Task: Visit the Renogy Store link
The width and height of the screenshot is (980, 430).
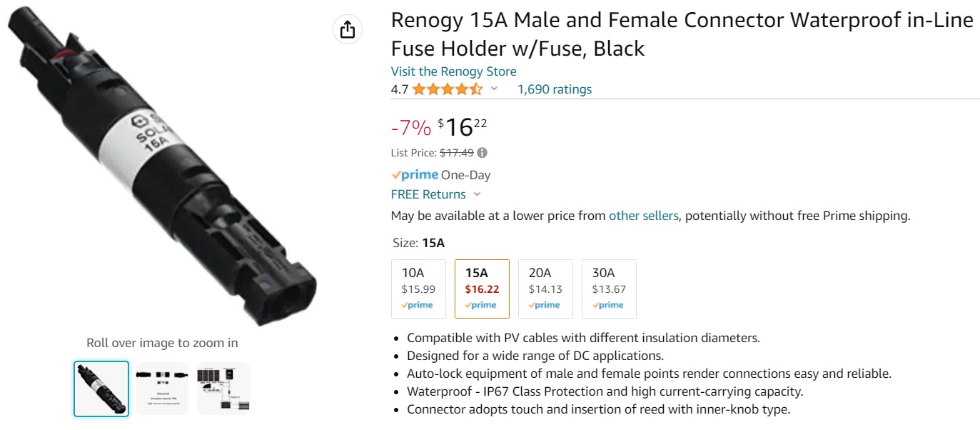Action: 453,71
